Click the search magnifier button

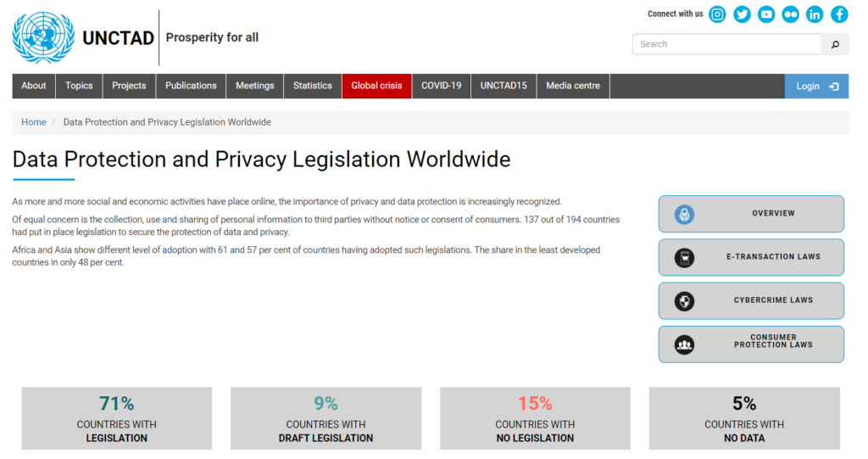tap(835, 45)
